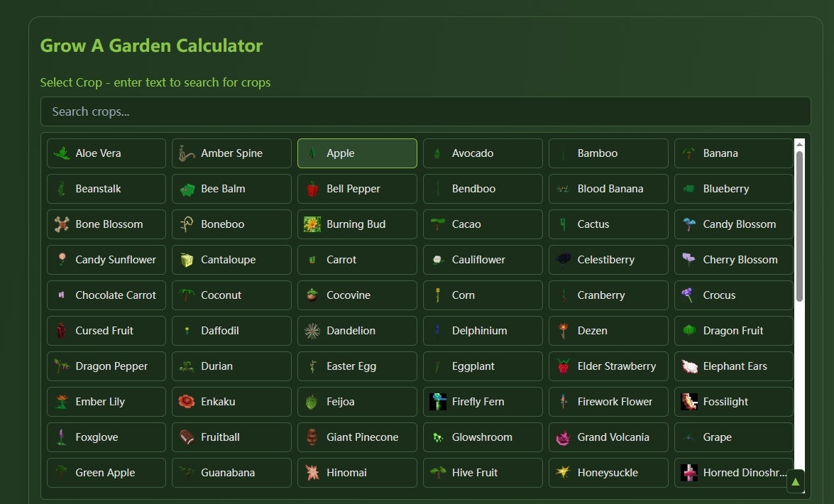Image resolution: width=834 pixels, height=504 pixels.
Task: Click the Dandelion icon
Action: [x=312, y=330]
